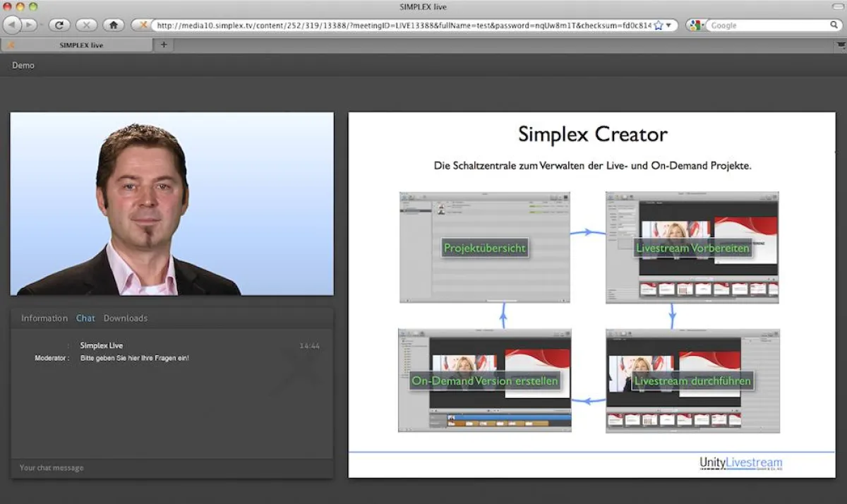The height and width of the screenshot is (504, 847).
Task: Switch to the Information chat panel tab
Action: (x=44, y=318)
